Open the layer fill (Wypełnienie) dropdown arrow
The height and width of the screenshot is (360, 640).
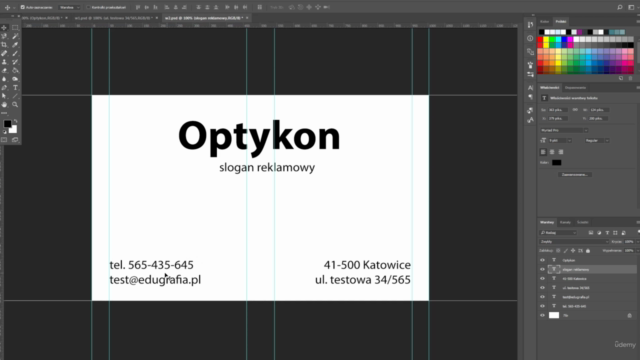pos(637,251)
